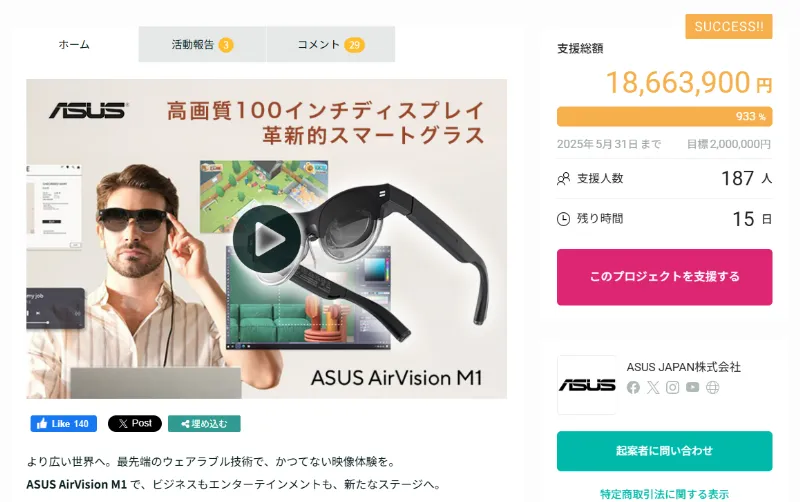The width and height of the screenshot is (800, 502).
Task: Open ASUS JAPAN X profile icon
Action: pyautogui.click(x=653, y=388)
